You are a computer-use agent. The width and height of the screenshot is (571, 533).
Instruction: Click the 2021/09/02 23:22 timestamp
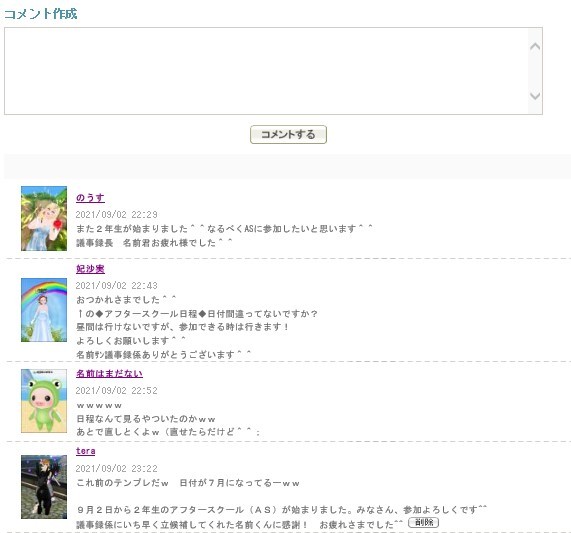(117, 469)
